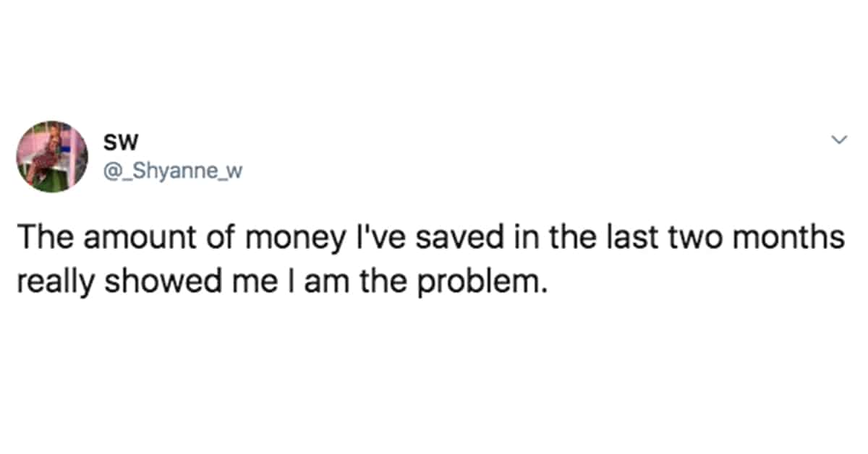Click the opening word "The" of the tweet
This screenshot has height=454, width=868.
tap(40, 238)
